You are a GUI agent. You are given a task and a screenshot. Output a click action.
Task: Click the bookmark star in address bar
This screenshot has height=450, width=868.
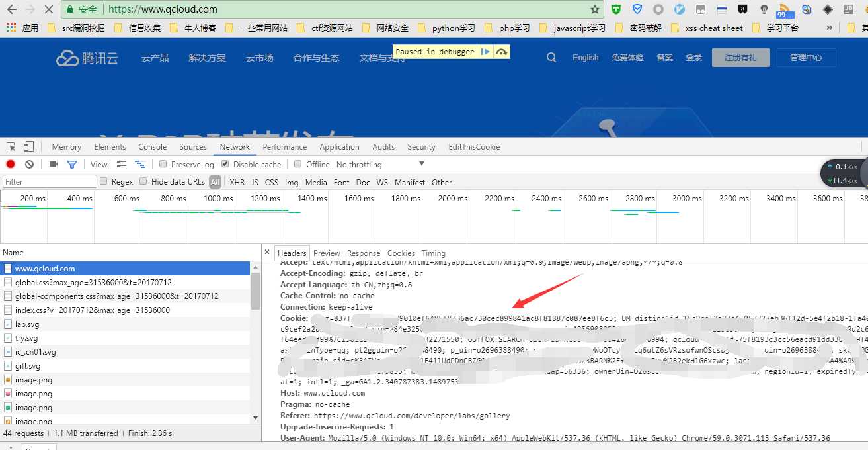point(594,9)
